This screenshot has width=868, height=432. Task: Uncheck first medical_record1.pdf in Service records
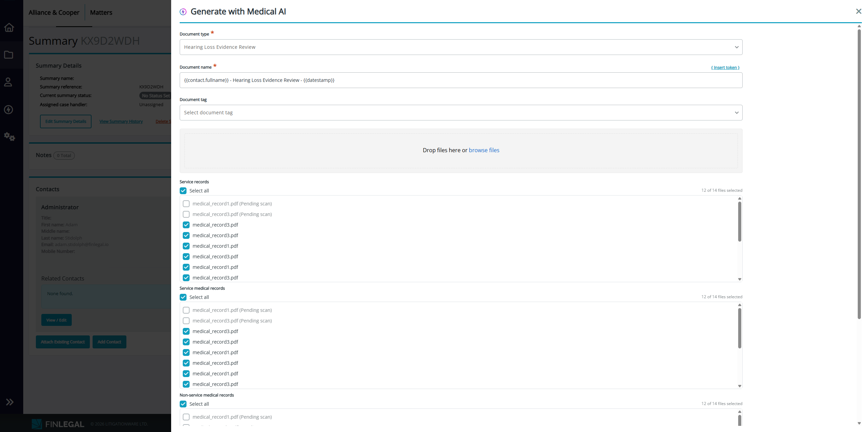[186, 246]
